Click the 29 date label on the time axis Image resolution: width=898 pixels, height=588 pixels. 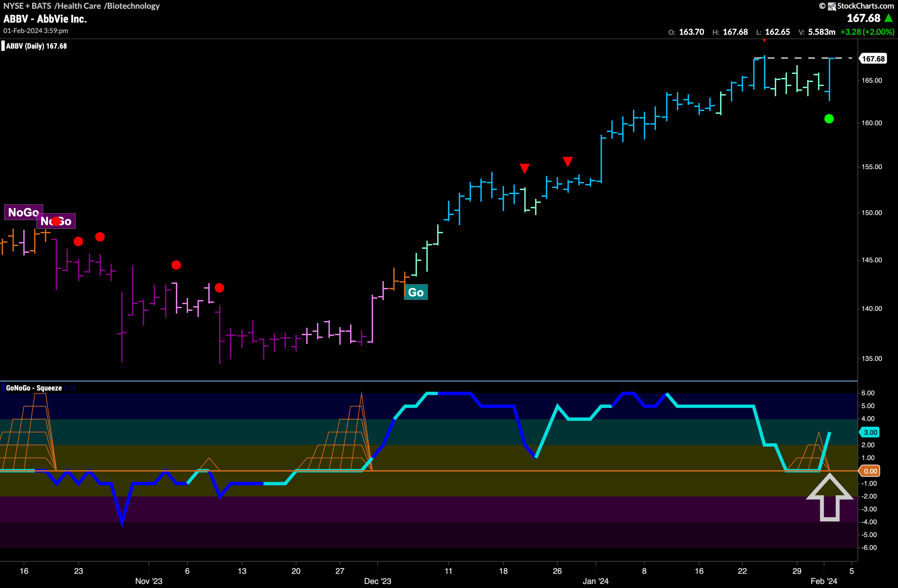point(796,571)
